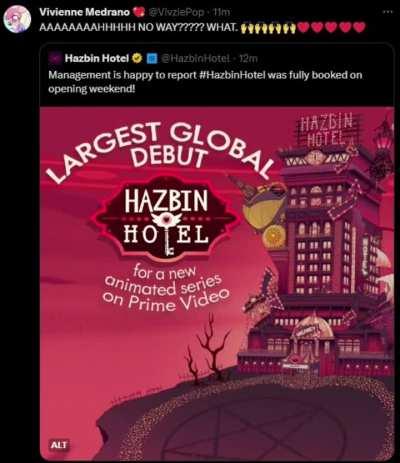Click the Hazbin Hotel logo in the image
The width and height of the screenshot is (400, 463).
166,217
